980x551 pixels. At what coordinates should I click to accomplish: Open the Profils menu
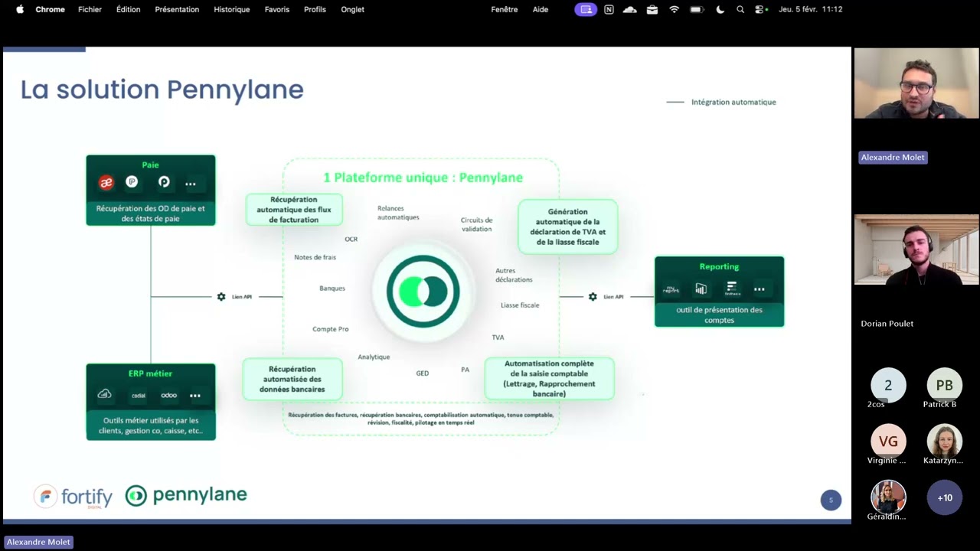pos(315,9)
